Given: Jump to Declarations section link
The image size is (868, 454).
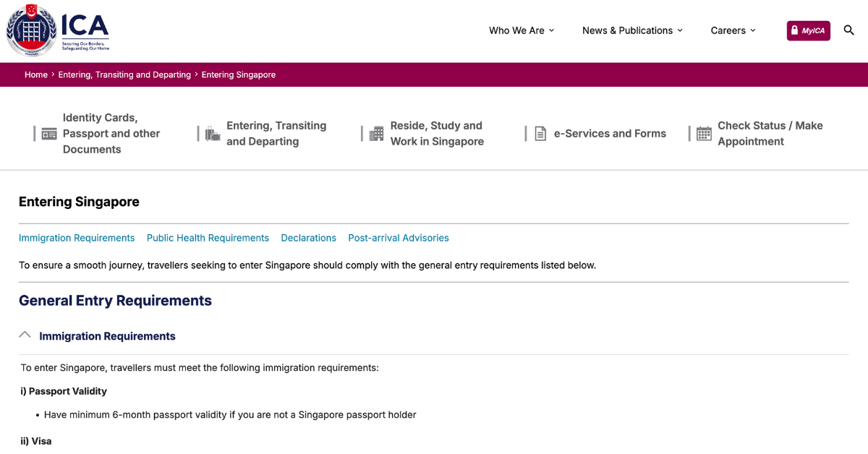Looking at the screenshot, I should point(308,238).
